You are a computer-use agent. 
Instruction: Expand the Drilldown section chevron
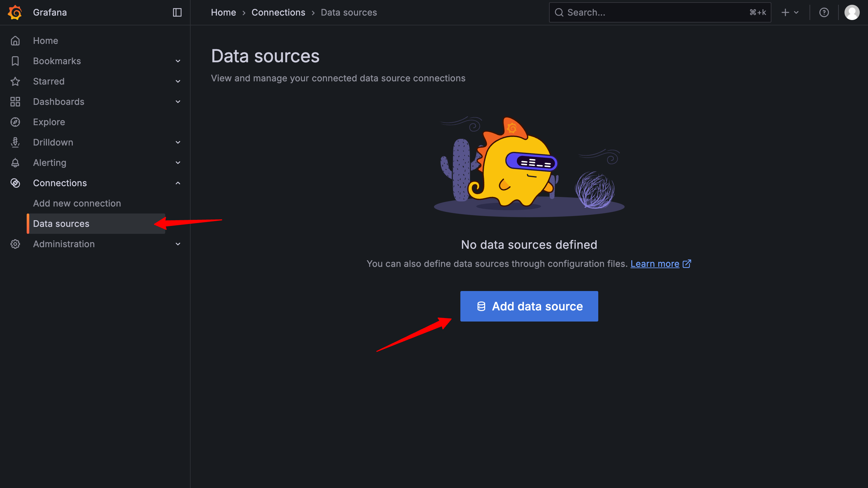click(x=178, y=142)
